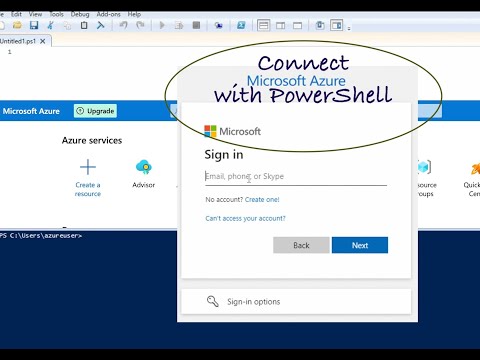The width and height of the screenshot is (480, 360).
Task: Click the Email, phone, or Skype field
Action: [296, 176]
